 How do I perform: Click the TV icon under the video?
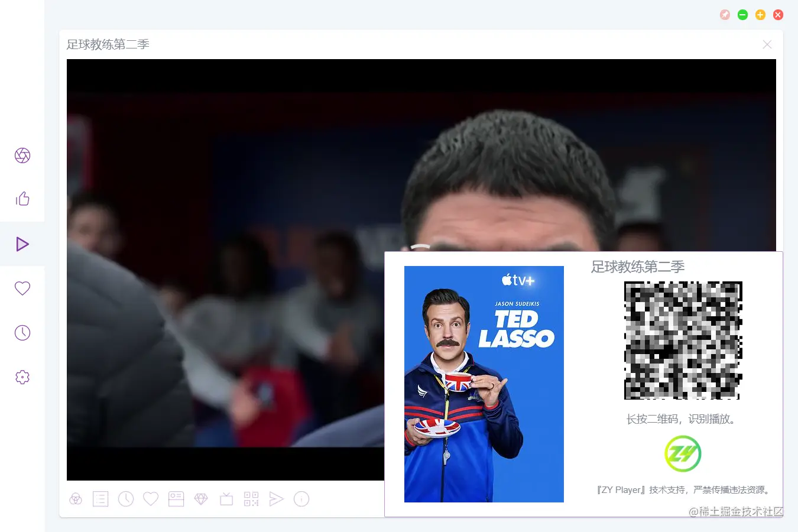(x=226, y=499)
